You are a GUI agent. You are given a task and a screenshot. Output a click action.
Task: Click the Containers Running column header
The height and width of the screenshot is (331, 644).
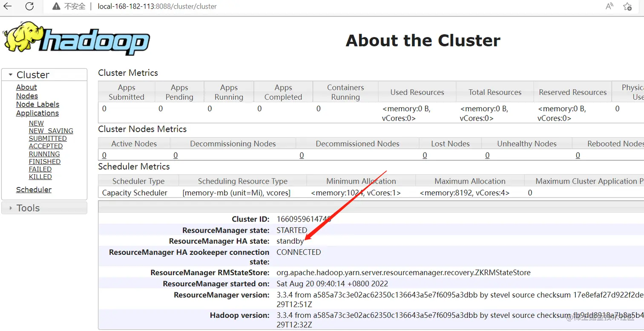tap(345, 92)
